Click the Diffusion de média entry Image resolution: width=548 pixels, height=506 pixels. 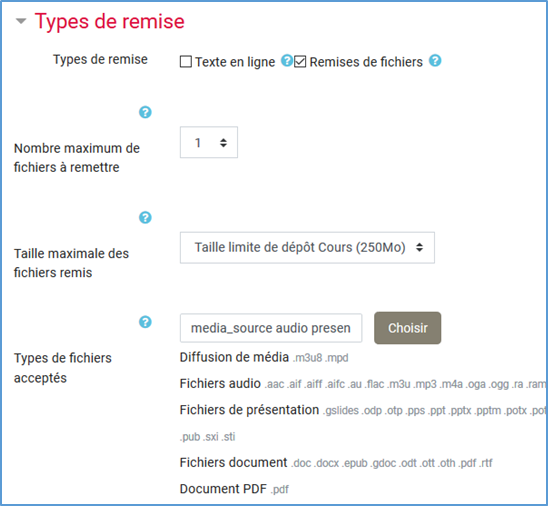(x=264, y=357)
